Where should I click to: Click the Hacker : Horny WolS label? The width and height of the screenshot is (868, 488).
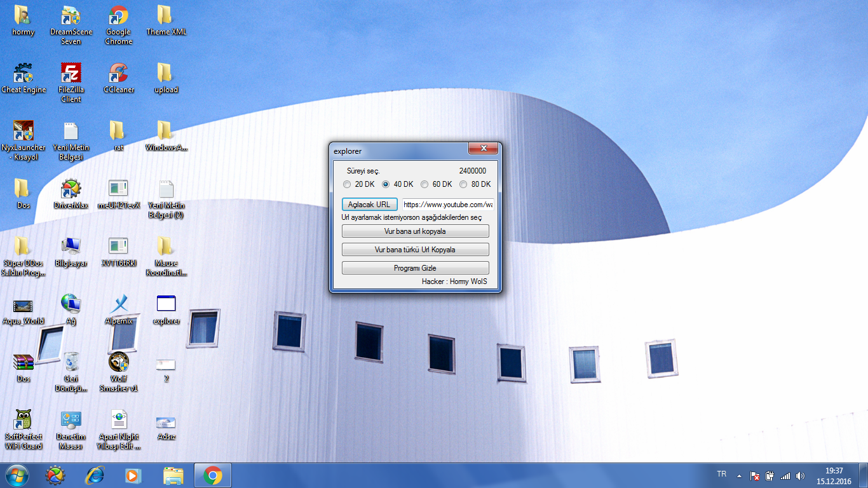(454, 281)
